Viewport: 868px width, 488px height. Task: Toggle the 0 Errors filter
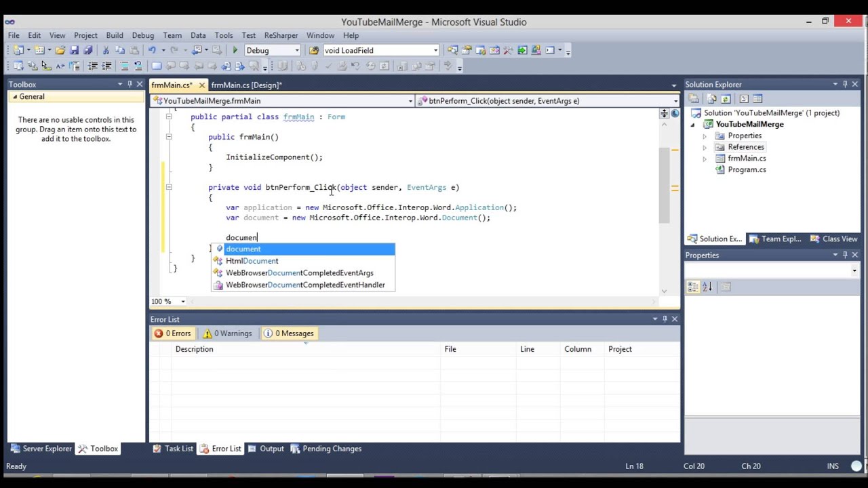[x=172, y=333]
